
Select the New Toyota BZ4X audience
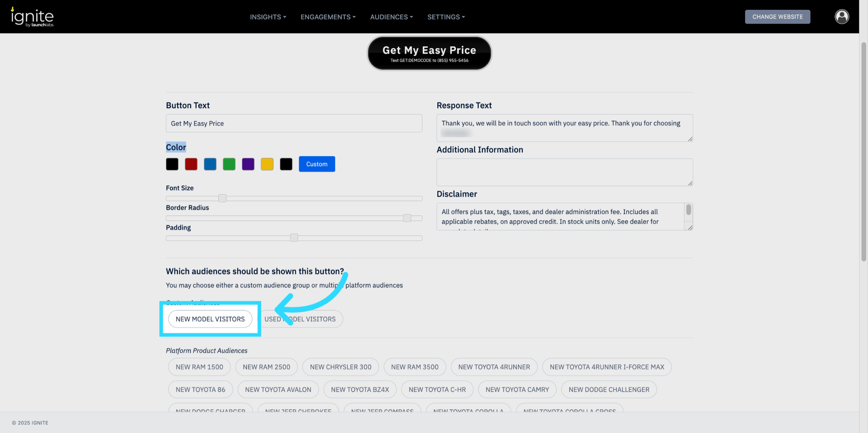coord(360,390)
